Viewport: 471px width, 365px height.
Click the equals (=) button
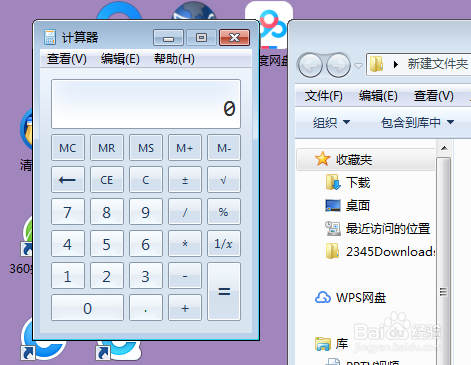pos(224,292)
